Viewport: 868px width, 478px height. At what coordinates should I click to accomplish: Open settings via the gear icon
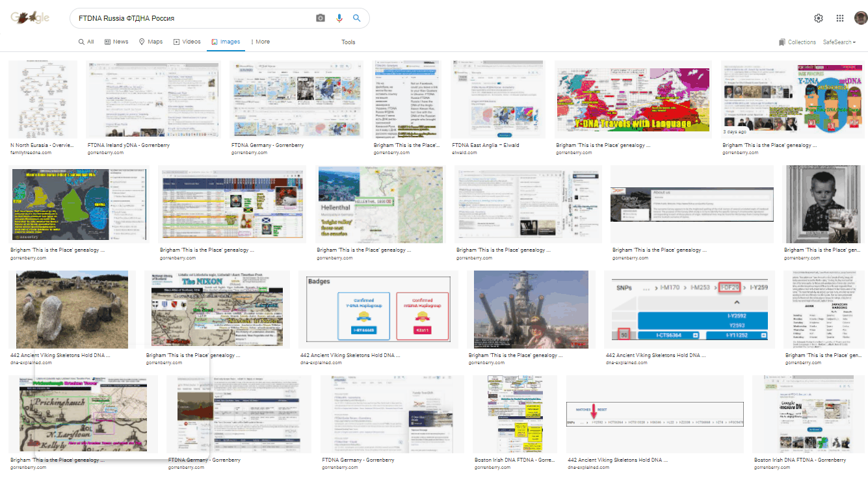819,18
